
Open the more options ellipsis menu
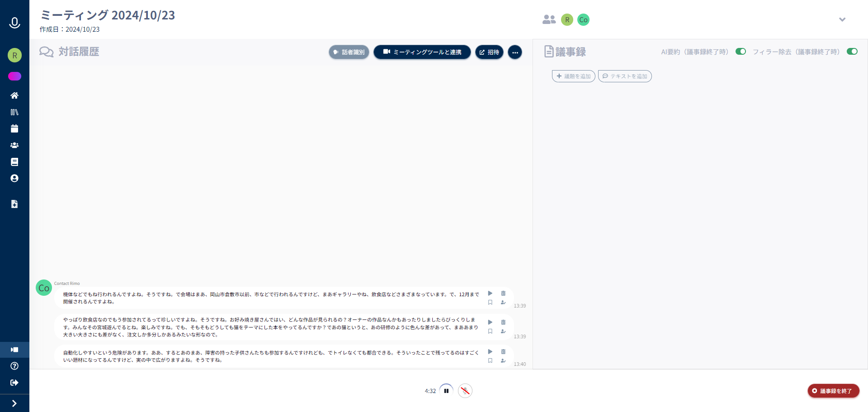coord(515,52)
